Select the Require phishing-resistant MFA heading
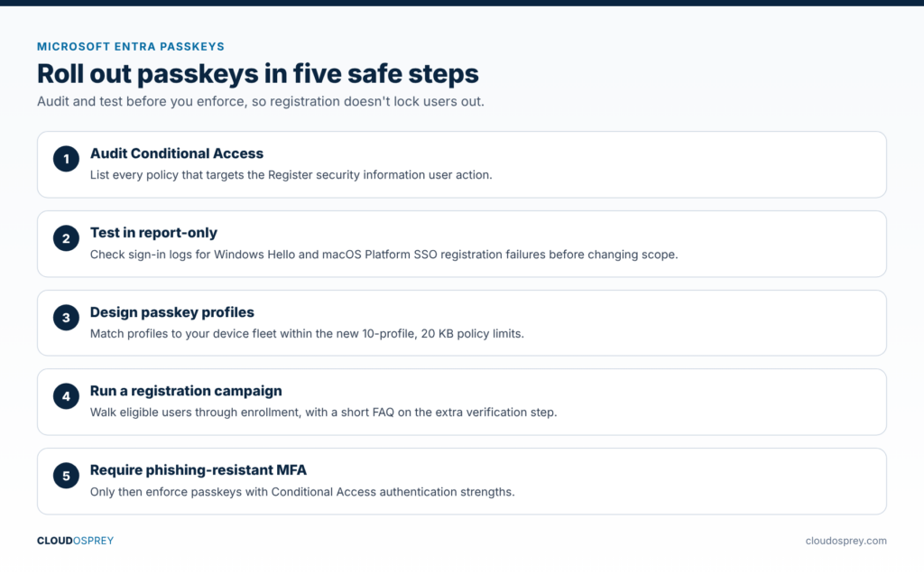This screenshot has width=924, height=575. click(198, 470)
